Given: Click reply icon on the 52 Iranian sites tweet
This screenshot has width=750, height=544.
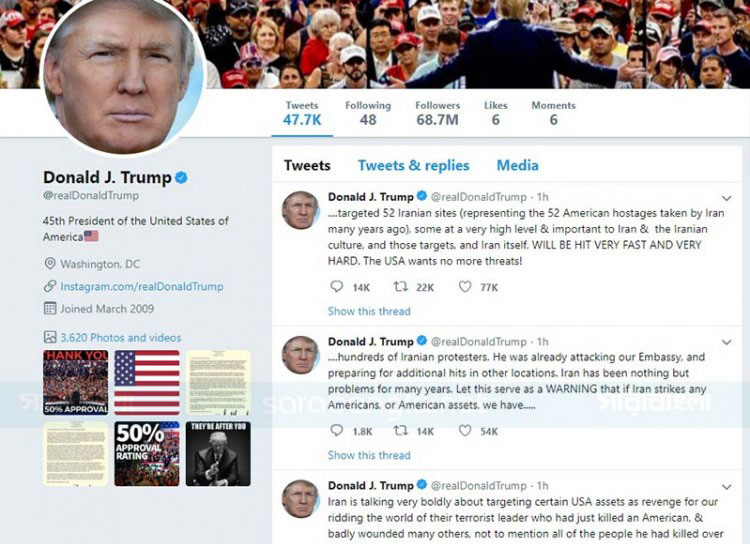Looking at the screenshot, I should tap(337, 286).
